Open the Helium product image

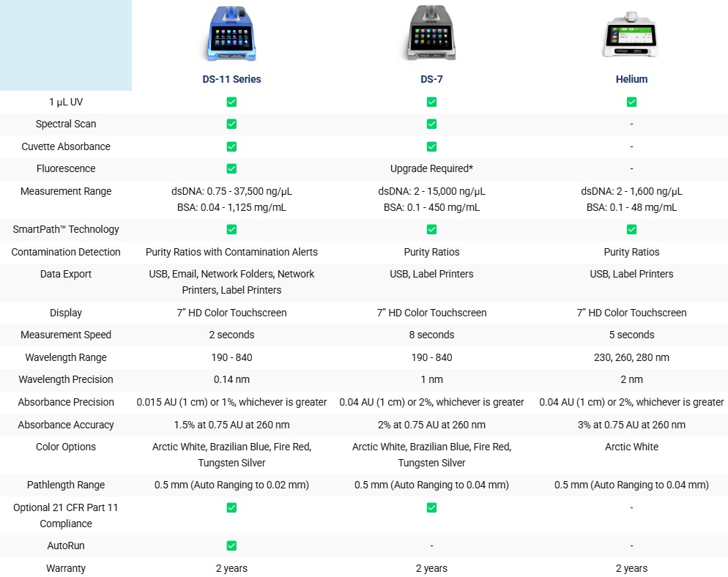coord(631,35)
